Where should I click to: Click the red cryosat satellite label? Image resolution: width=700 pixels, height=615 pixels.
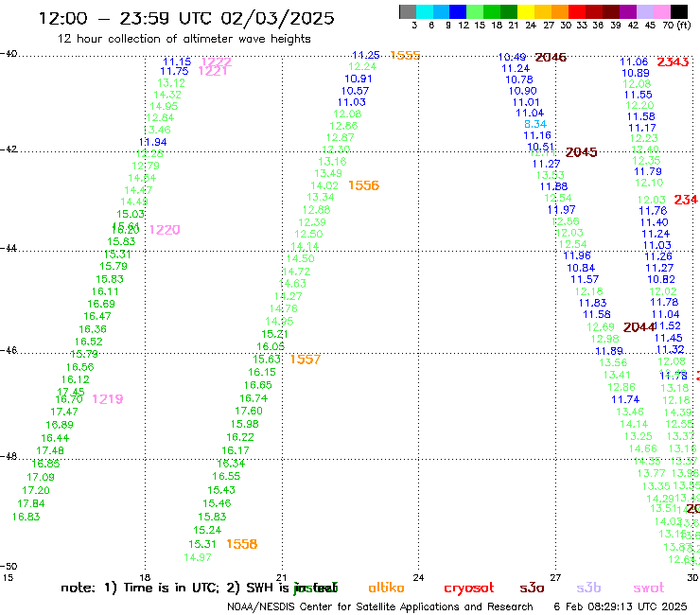pos(469,589)
